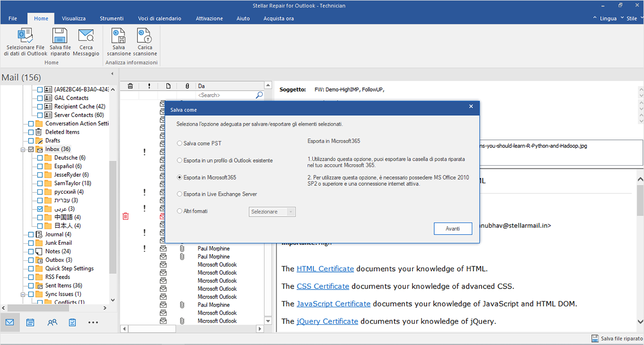Image resolution: width=644 pixels, height=345 pixels.
Task: Switch to Visualizza tab
Action: pyautogui.click(x=73, y=18)
